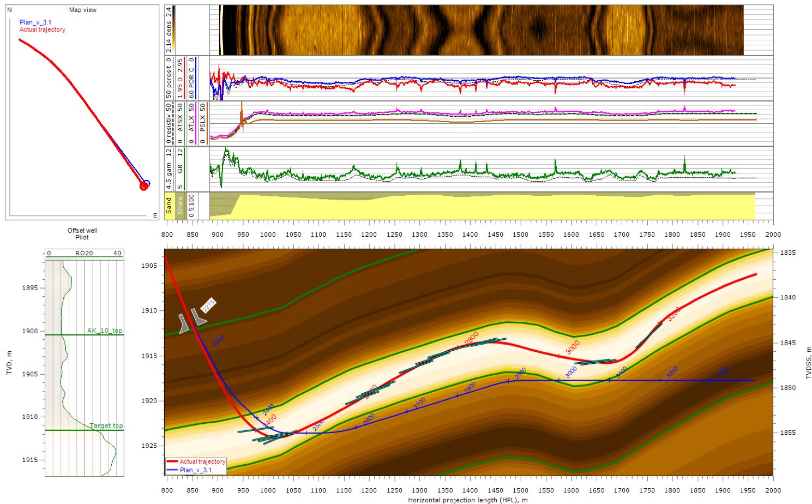The width and height of the screenshot is (812, 504).
Task: Click 1920 on the cross-section TVD axis
Action: (x=149, y=401)
